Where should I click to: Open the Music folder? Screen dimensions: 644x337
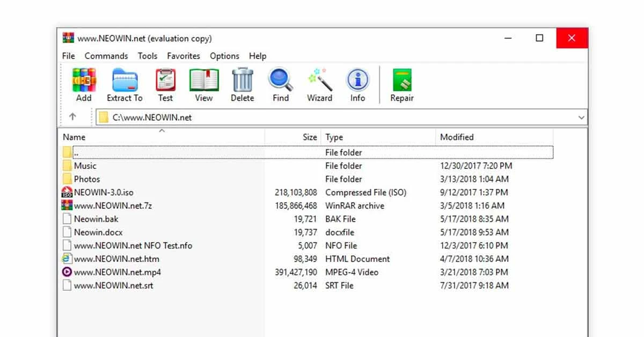tap(85, 165)
